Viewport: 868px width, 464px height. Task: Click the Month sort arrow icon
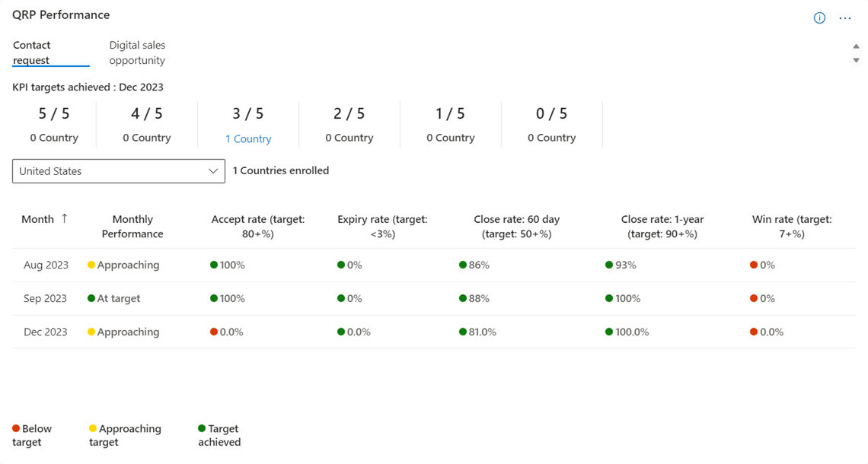(x=65, y=218)
